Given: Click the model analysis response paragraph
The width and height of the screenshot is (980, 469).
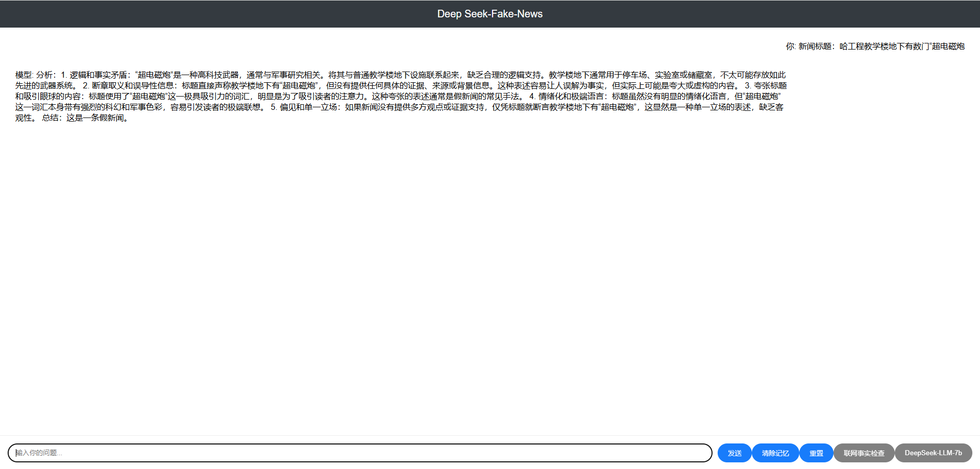Looking at the screenshot, I should click(x=401, y=96).
